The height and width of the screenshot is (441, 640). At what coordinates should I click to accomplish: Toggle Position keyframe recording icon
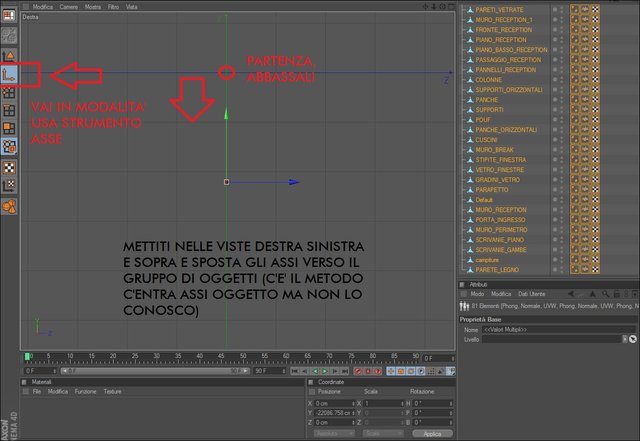pyautogui.click(x=391, y=371)
